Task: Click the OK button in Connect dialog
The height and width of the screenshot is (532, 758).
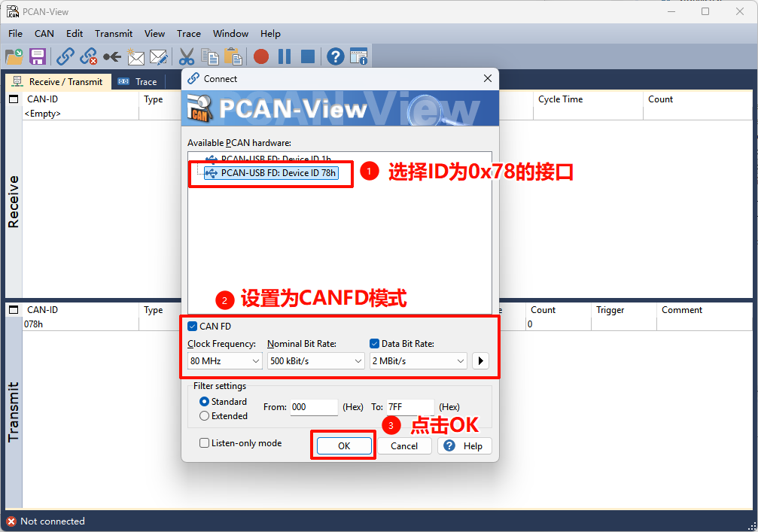Action: pos(342,444)
